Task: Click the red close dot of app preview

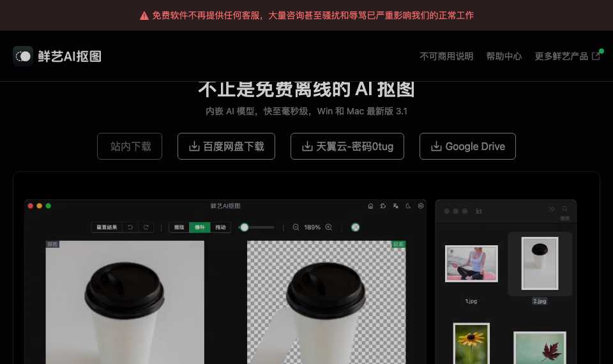Action: coord(31,206)
